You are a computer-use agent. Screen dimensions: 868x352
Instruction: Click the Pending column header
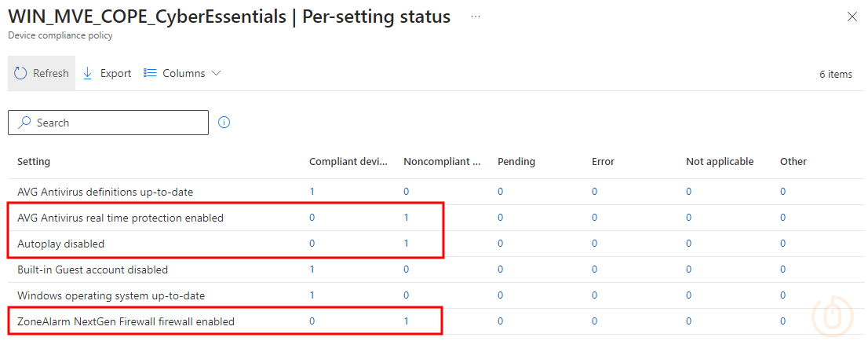pyautogui.click(x=516, y=162)
